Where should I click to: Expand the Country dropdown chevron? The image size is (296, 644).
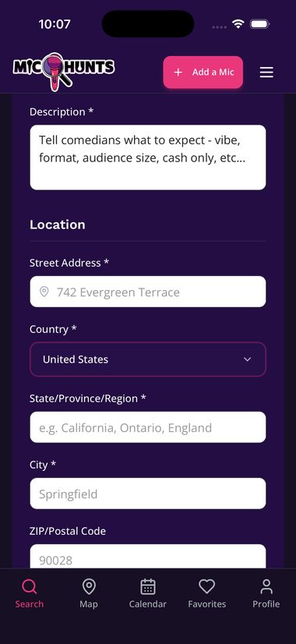[247, 359]
